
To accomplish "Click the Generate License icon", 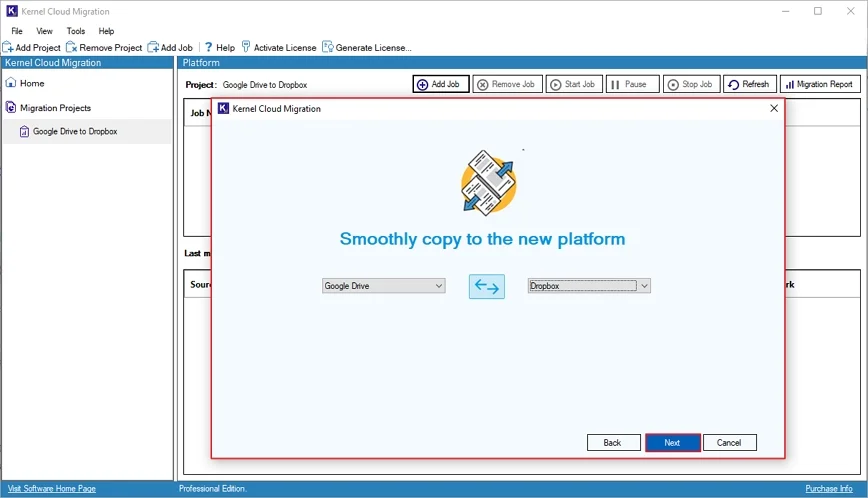I will 328,48.
